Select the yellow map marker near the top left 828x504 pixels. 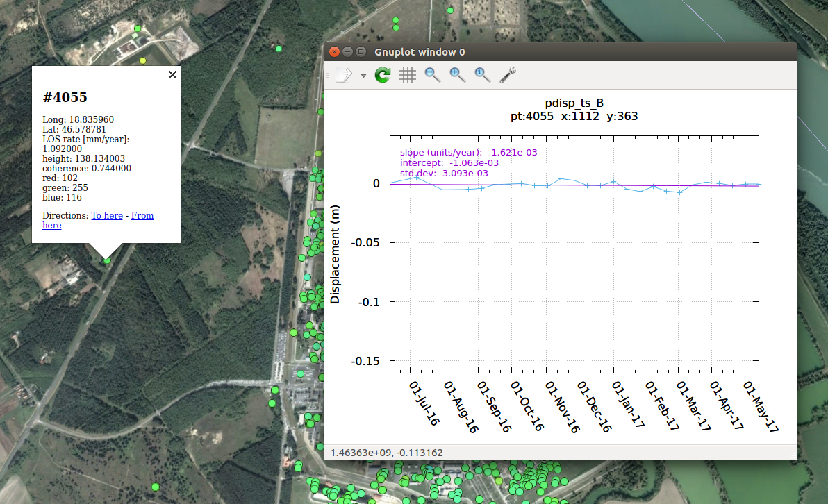click(x=143, y=61)
